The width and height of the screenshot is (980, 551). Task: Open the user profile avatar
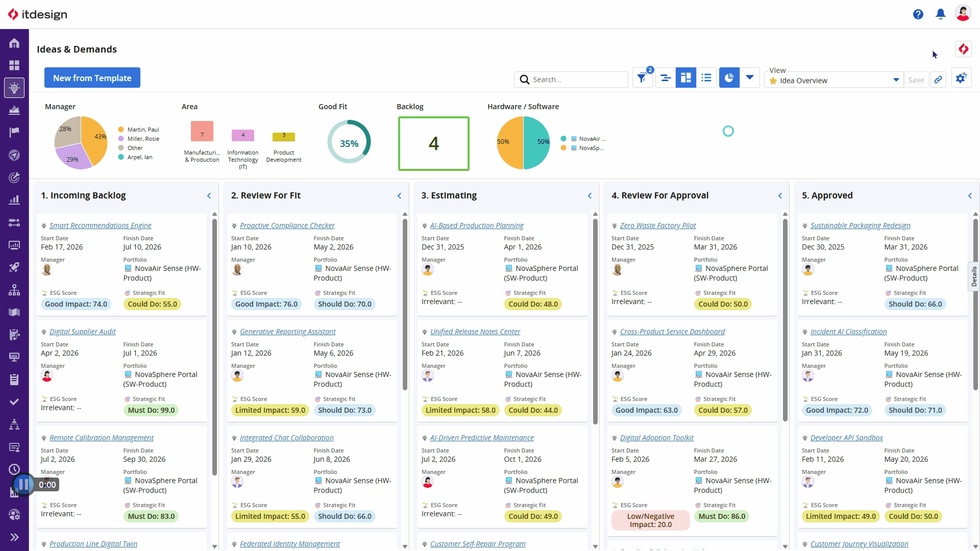[963, 14]
